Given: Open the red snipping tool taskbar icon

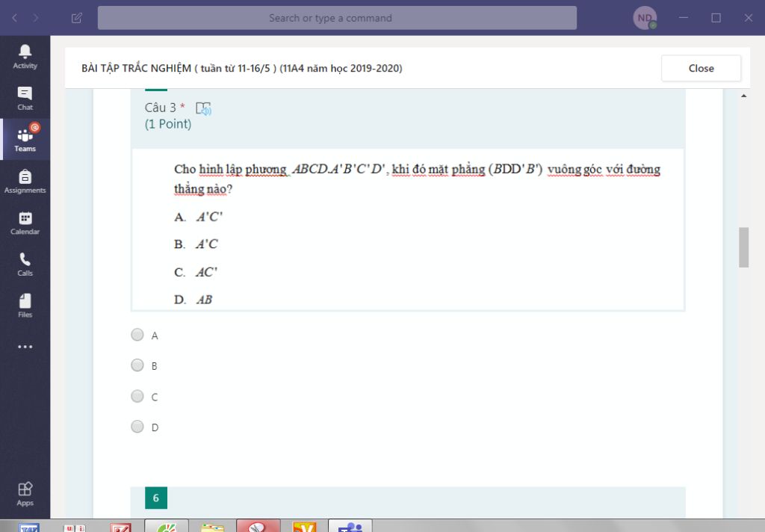Looking at the screenshot, I should (258, 527).
